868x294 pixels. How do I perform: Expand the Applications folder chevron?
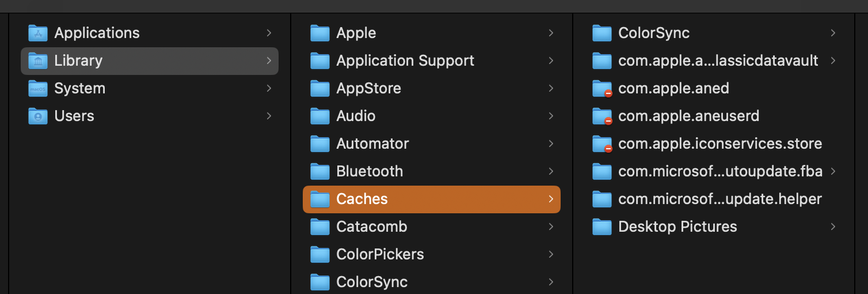click(x=269, y=33)
